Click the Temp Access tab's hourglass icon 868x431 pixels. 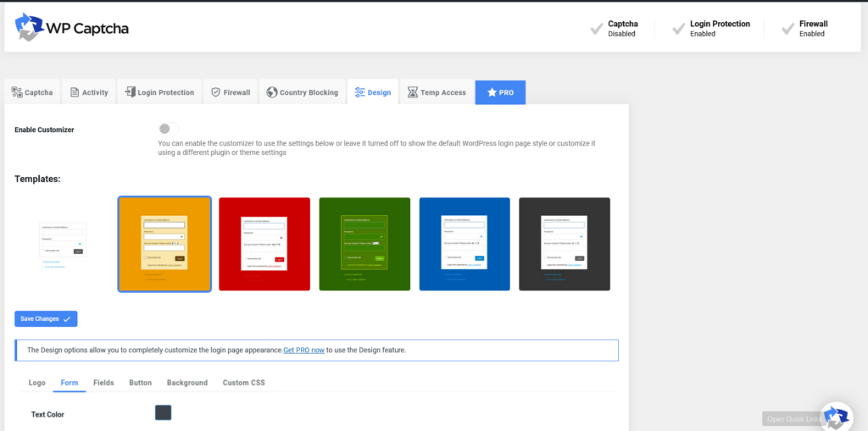point(413,92)
